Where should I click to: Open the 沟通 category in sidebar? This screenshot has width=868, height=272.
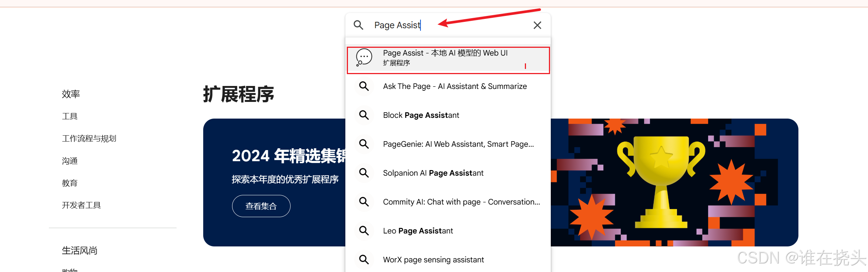pyautogui.click(x=70, y=161)
